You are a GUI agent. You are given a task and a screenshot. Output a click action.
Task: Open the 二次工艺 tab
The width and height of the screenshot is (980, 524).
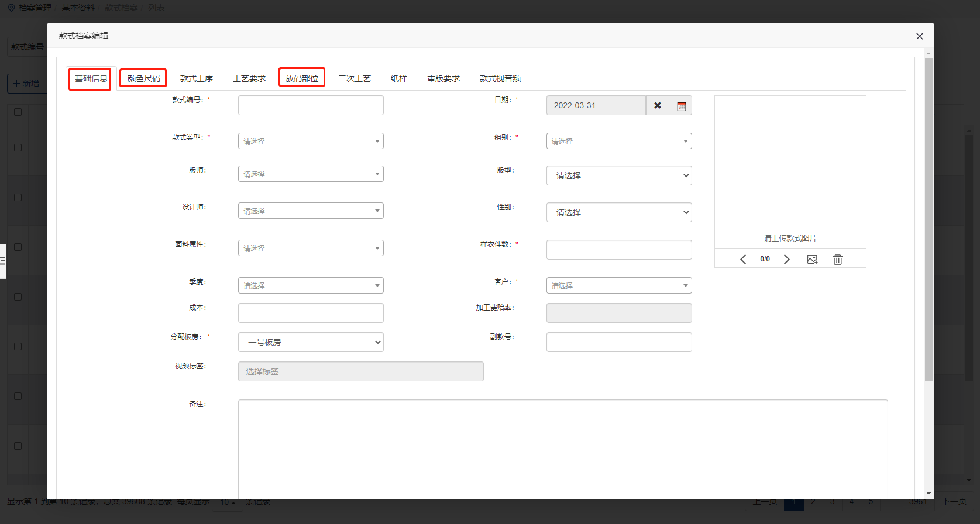355,78
